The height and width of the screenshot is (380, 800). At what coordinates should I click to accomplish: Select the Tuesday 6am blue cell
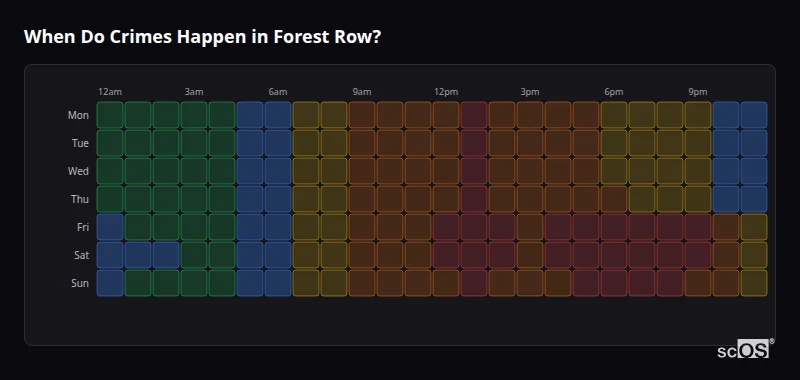coord(278,143)
